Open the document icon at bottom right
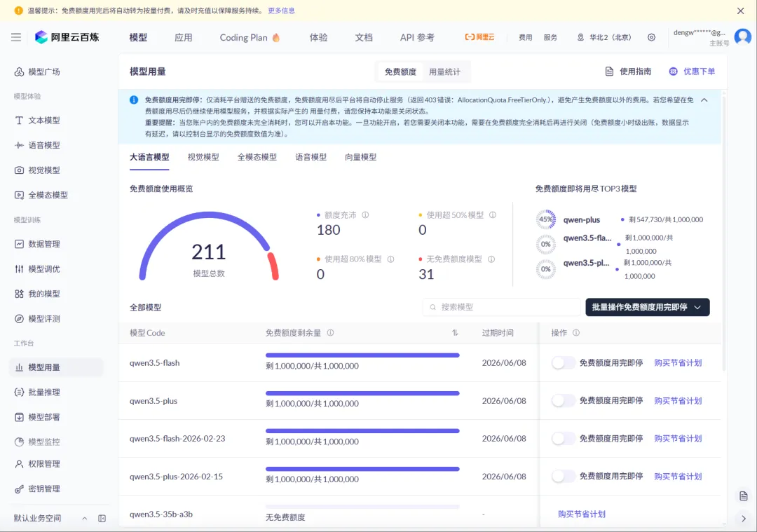This screenshot has height=532, width=757. pyautogui.click(x=744, y=496)
